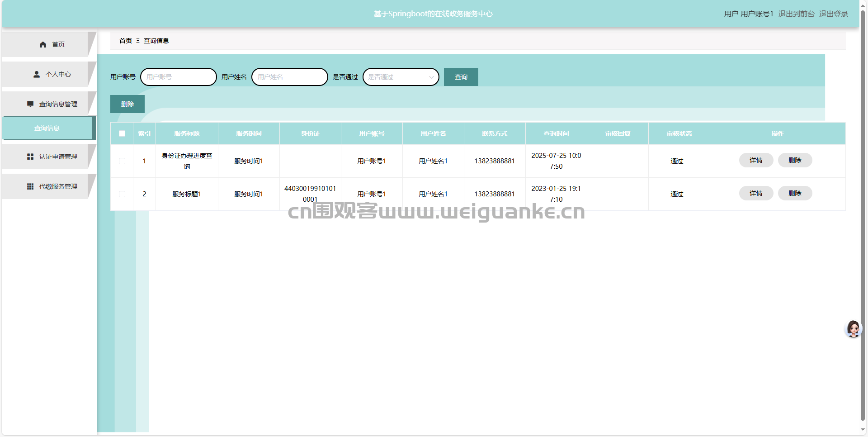Delete the 服务标题1 row
Viewport: 868px width, 437px height.
pyautogui.click(x=795, y=193)
